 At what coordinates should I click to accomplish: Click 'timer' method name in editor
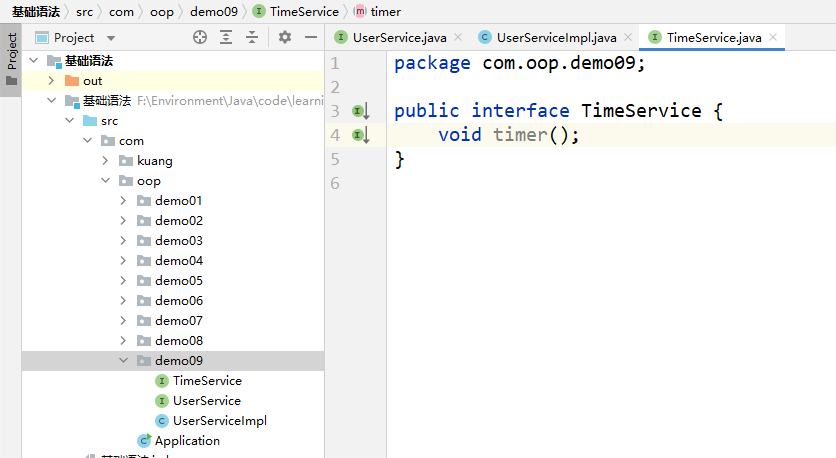tap(520, 135)
